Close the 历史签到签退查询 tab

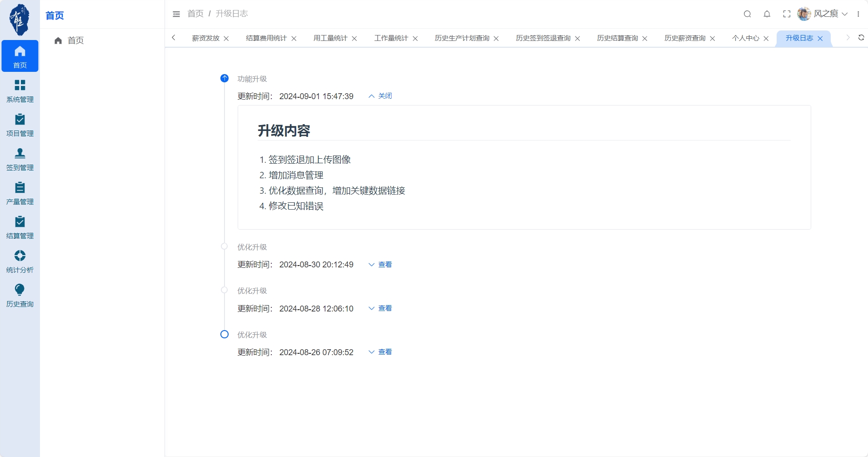click(578, 39)
